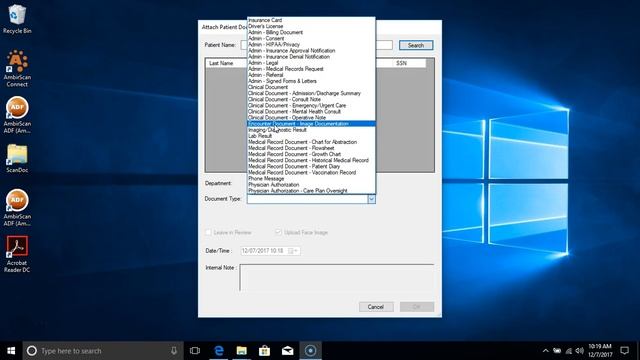640x360 pixels.
Task: Toggle the Upload Face Image checkbox
Action: [278, 232]
